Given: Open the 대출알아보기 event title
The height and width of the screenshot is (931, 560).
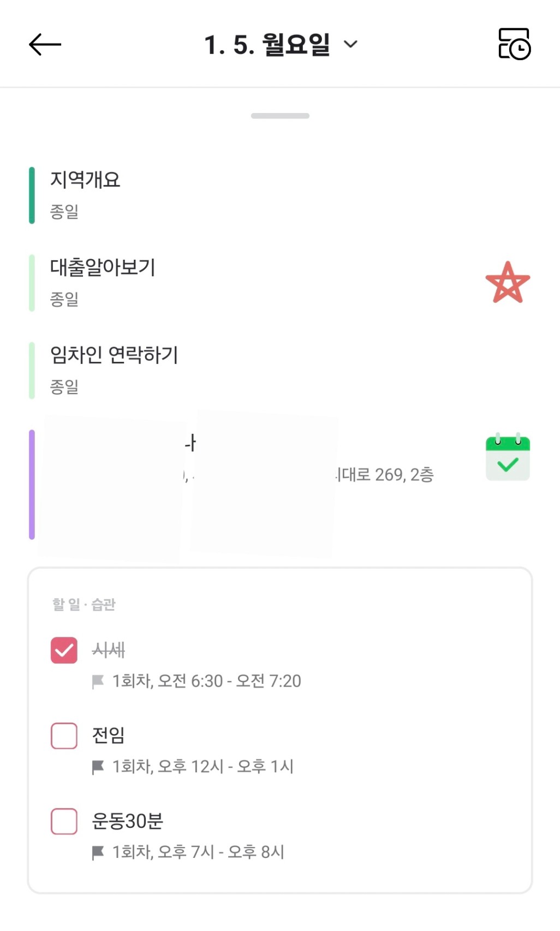Looking at the screenshot, I should click(x=103, y=267).
